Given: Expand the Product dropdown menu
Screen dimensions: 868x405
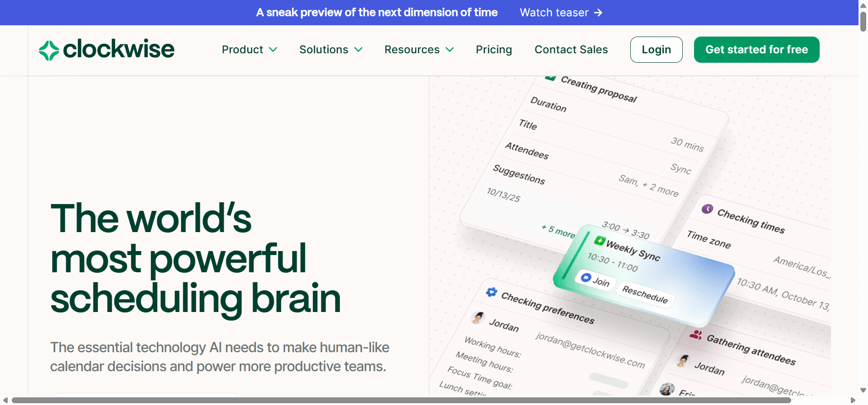Looking at the screenshot, I should click(x=249, y=50).
